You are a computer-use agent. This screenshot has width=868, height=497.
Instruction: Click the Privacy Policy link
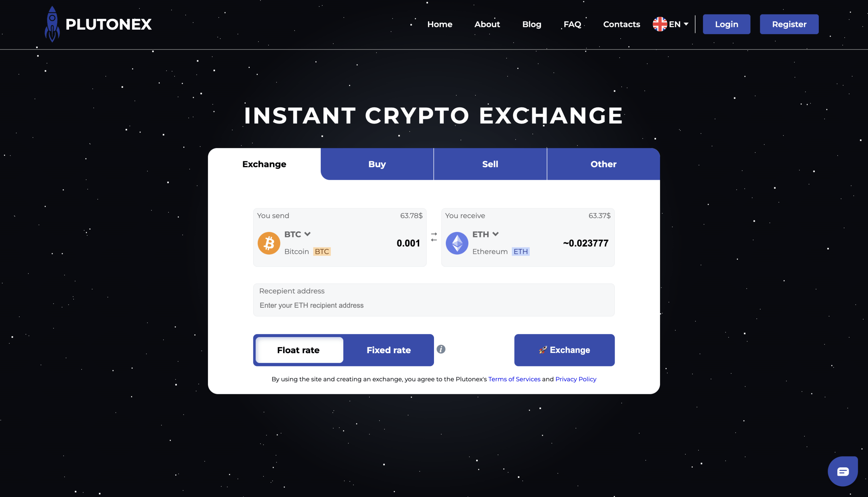(x=575, y=379)
